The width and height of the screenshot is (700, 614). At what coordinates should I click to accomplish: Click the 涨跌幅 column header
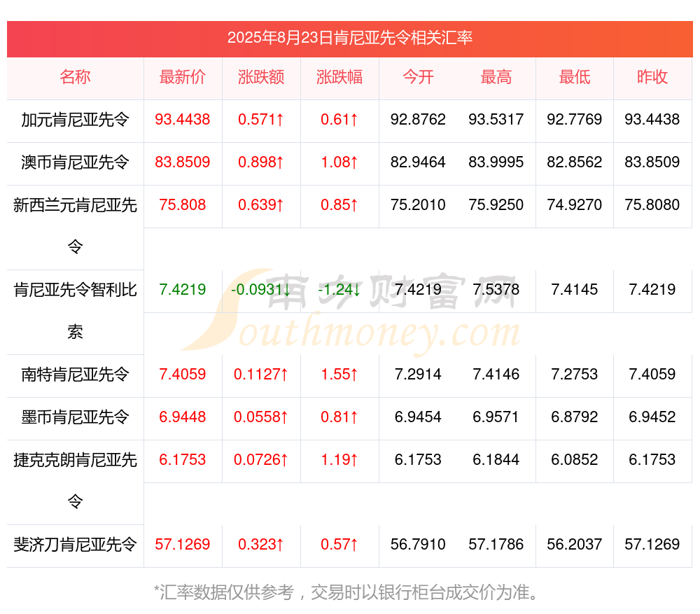pyautogui.click(x=339, y=77)
